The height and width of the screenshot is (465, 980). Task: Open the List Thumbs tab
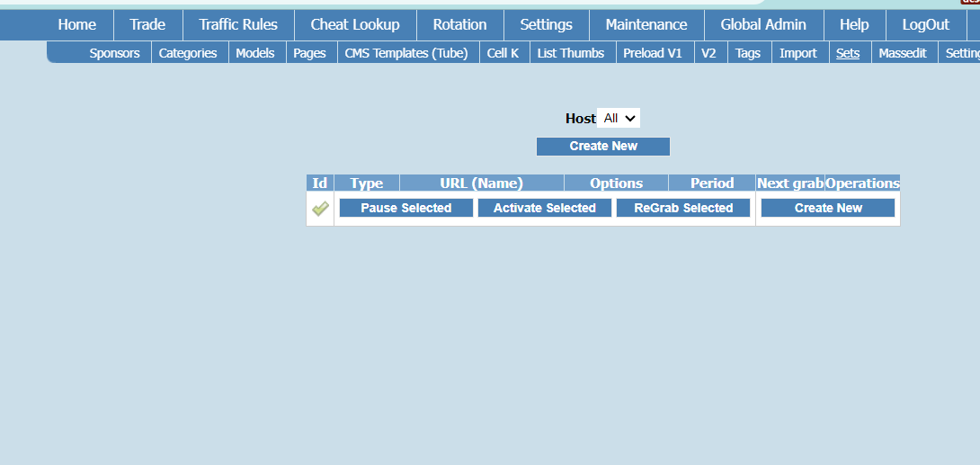(571, 53)
